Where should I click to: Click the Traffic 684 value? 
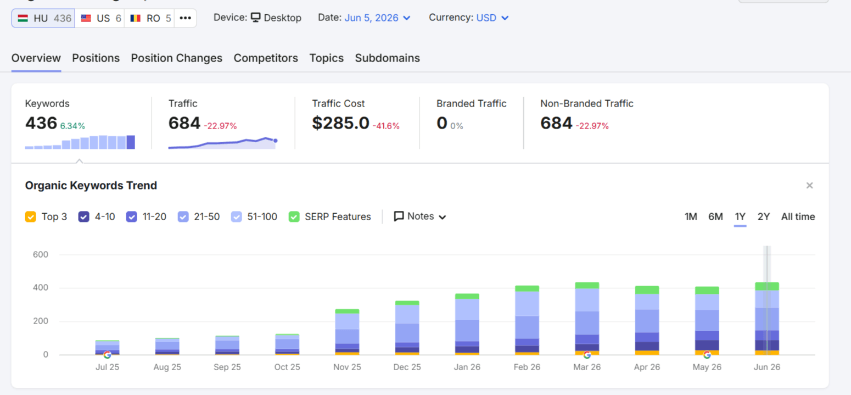coord(184,123)
